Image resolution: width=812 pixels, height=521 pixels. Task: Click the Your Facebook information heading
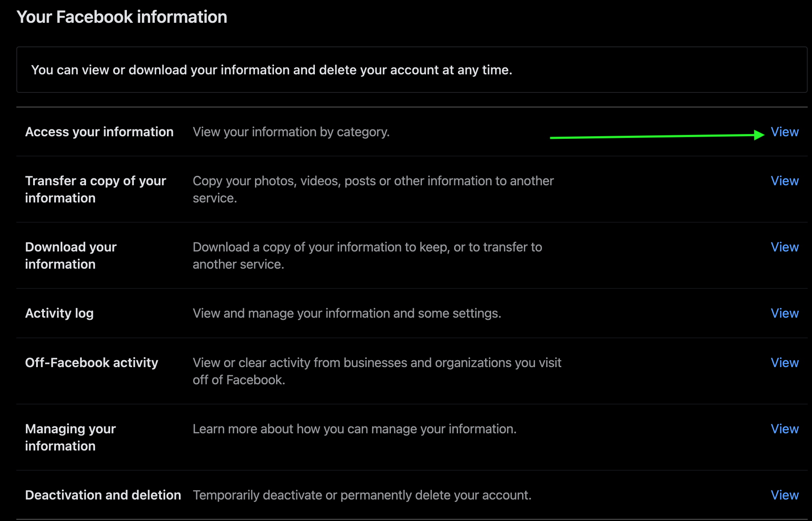pyautogui.click(x=122, y=17)
